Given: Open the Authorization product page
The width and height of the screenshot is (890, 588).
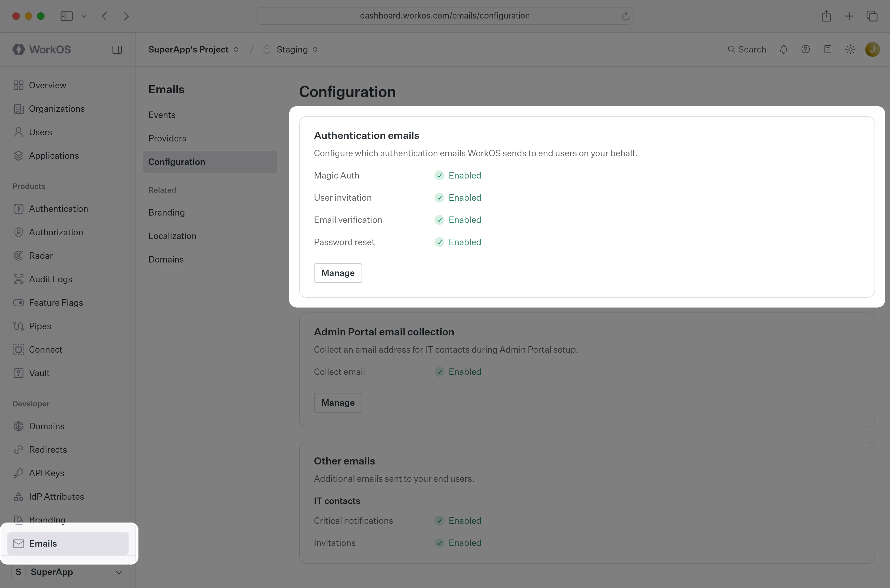Looking at the screenshot, I should click(68, 232).
